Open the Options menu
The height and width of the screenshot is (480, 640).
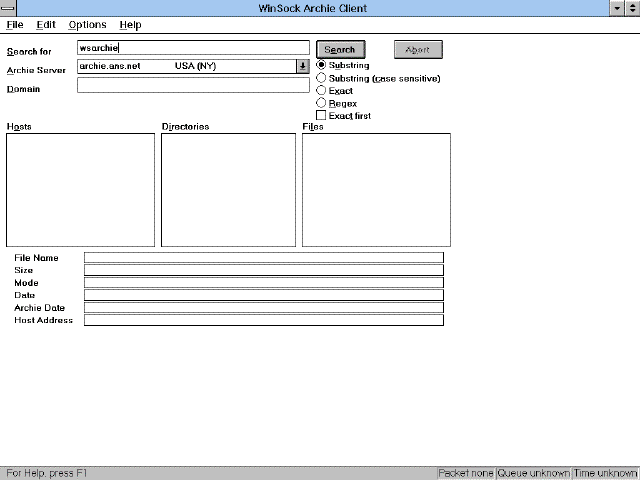[87, 25]
